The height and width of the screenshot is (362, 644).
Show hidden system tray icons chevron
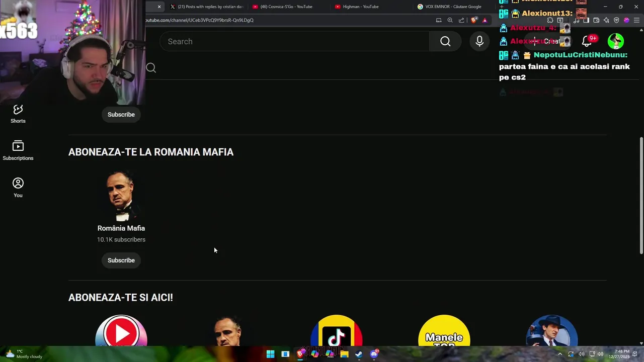(x=559, y=354)
